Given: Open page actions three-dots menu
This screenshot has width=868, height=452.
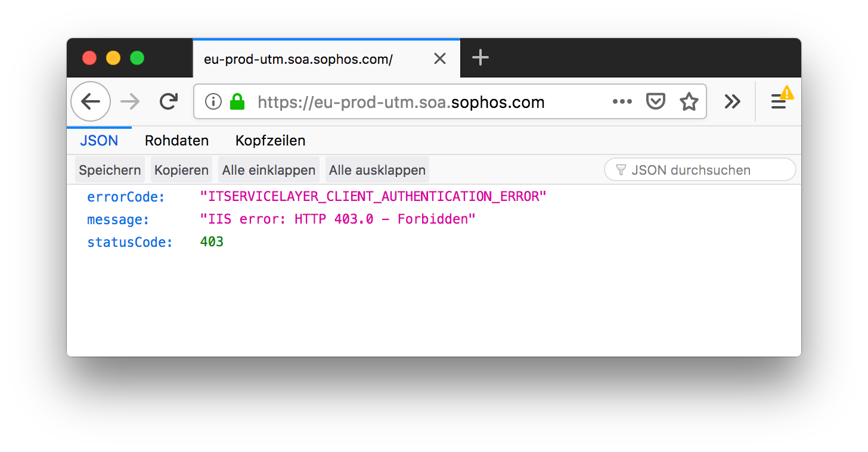Looking at the screenshot, I should click(622, 102).
